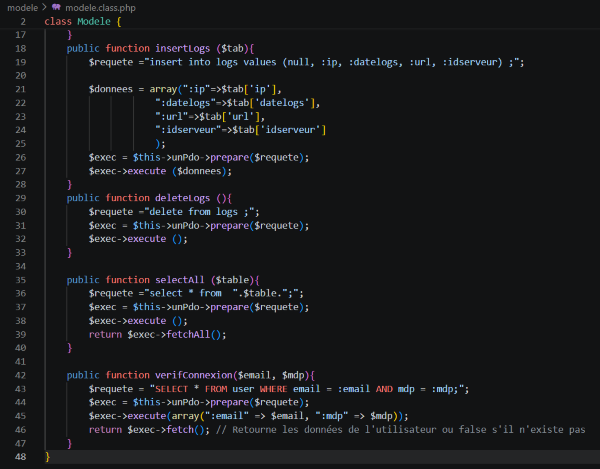Click the 'SELECT * FROM user' query string
This screenshot has height=469, width=600.
(307, 389)
